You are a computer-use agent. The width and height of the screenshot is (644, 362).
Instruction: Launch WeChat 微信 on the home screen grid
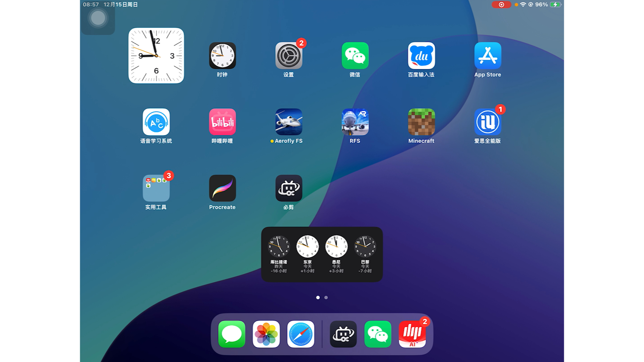[x=355, y=56]
